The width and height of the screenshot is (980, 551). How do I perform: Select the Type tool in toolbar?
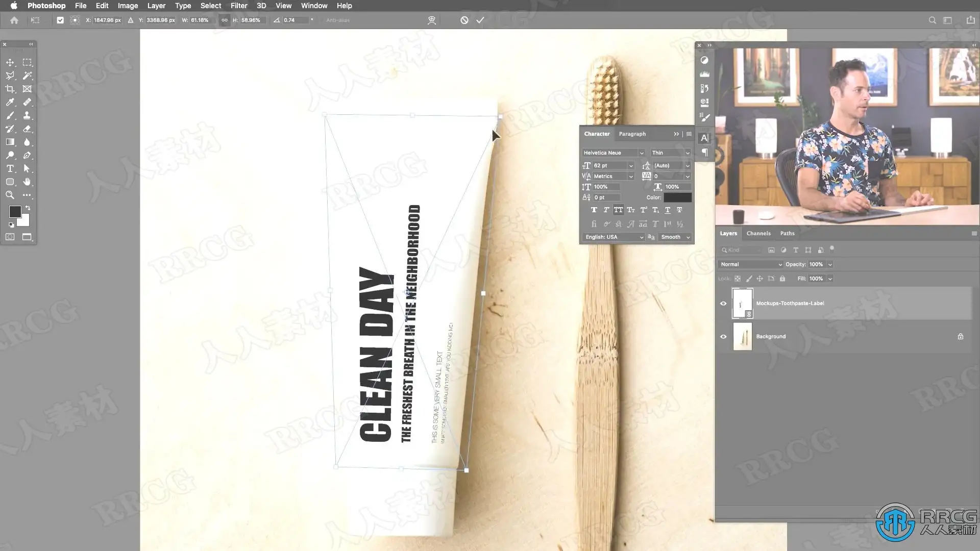coord(10,168)
